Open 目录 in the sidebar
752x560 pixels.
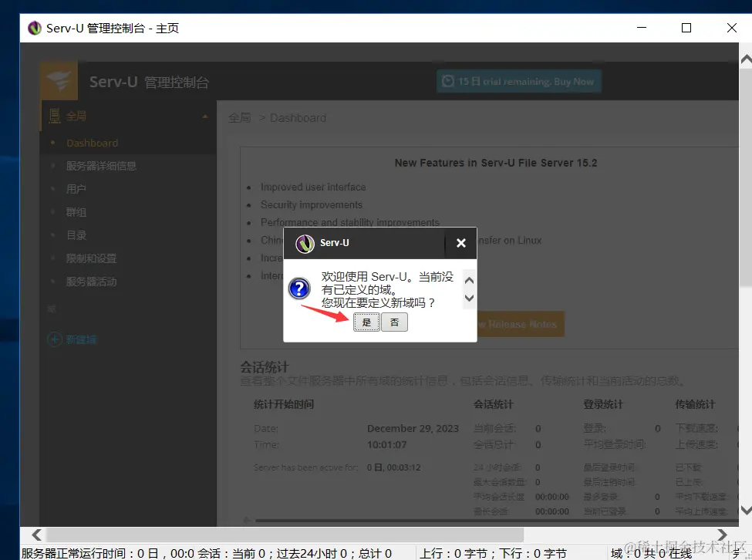tap(76, 235)
